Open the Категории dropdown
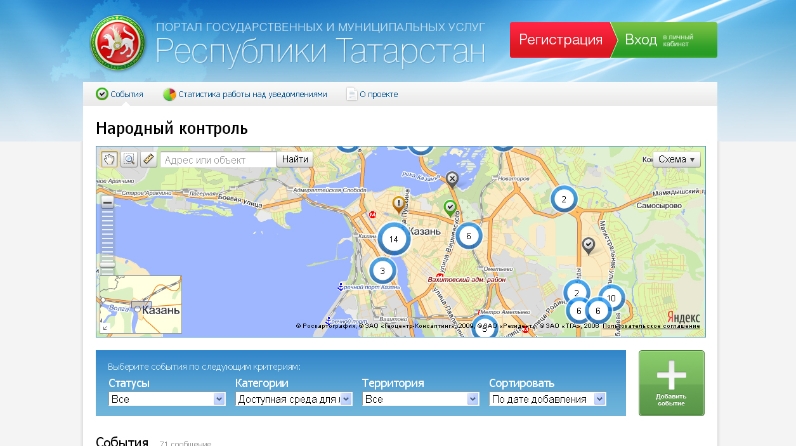The image size is (796, 446). click(294, 399)
